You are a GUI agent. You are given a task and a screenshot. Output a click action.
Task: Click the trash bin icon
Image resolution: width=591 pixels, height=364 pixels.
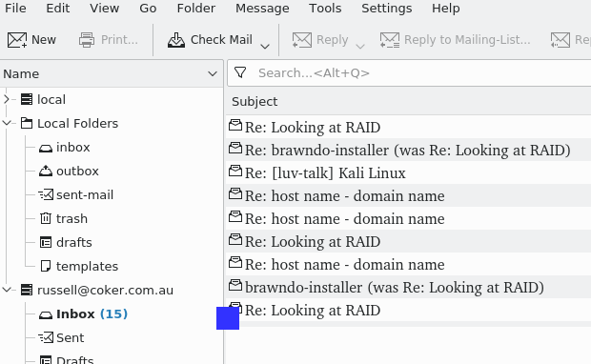point(46,218)
